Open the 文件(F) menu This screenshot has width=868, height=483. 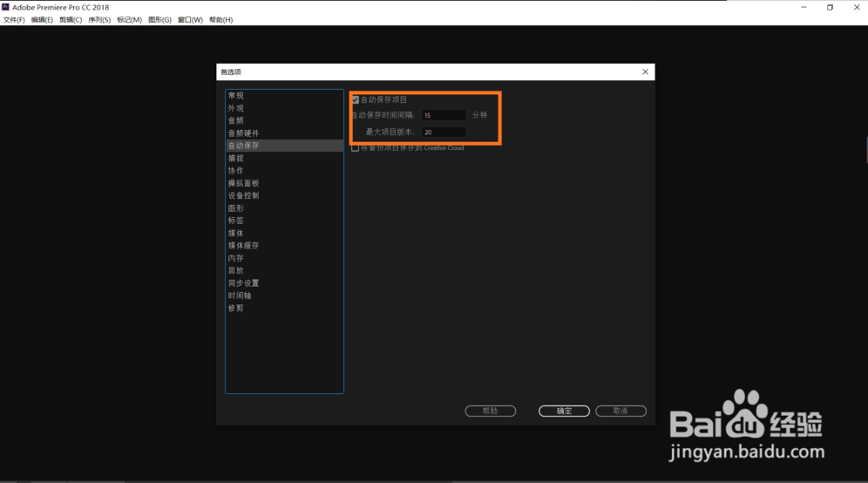[x=14, y=20]
